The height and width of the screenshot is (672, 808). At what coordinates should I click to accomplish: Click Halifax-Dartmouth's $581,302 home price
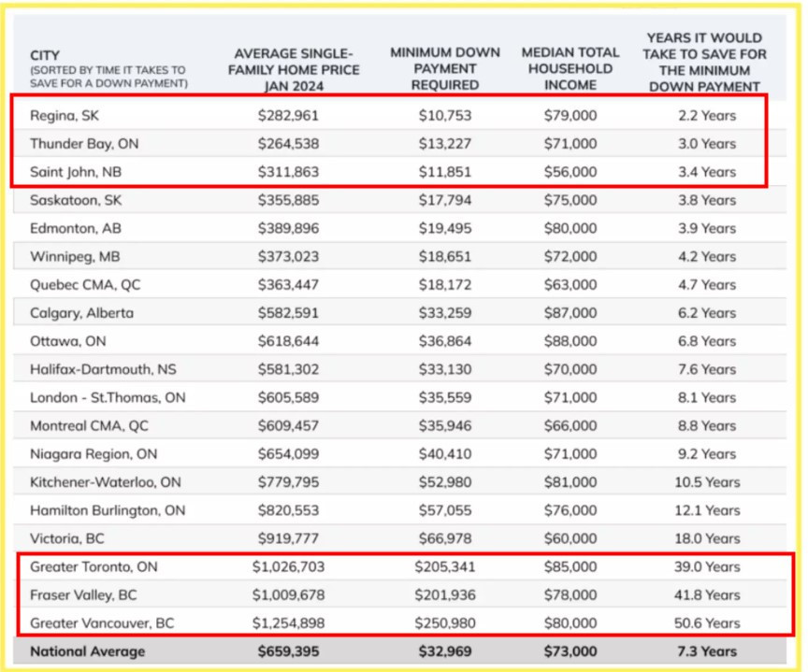point(289,369)
